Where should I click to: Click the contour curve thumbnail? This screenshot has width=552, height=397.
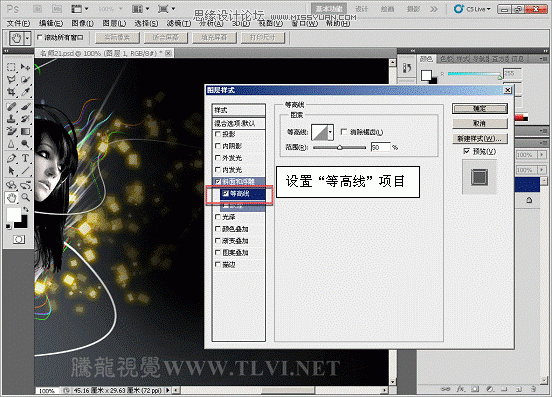[320, 132]
